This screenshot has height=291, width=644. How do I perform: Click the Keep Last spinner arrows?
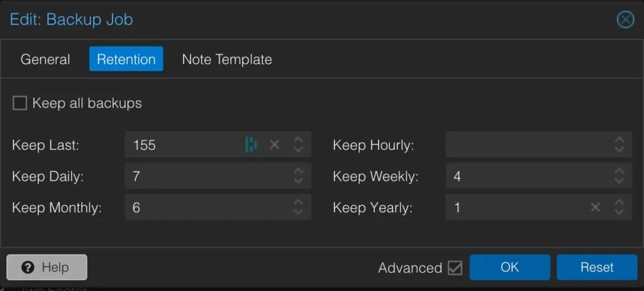299,144
